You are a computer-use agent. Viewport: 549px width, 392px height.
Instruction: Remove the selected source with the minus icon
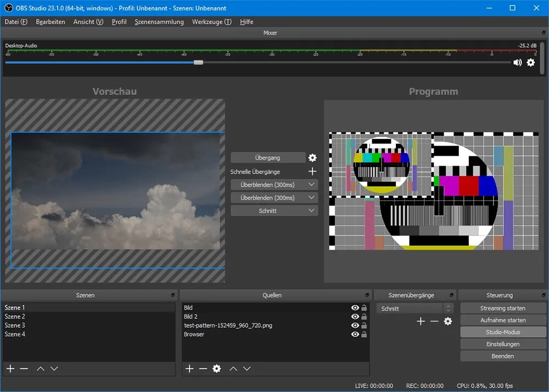pyautogui.click(x=203, y=368)
